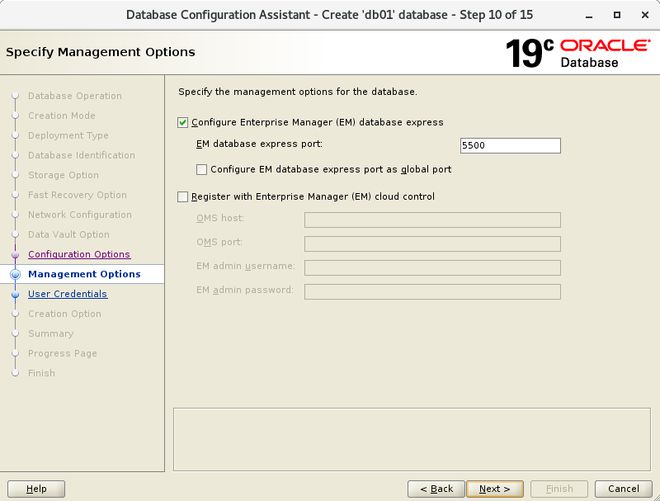
Task: Click the Network Configuration step
Action: click(x=80, y=215)
